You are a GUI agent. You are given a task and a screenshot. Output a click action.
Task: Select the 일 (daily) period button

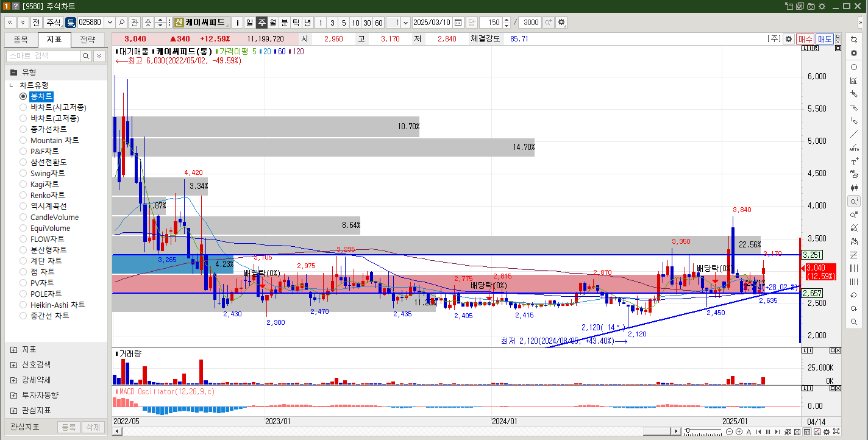tap(249, 22)
